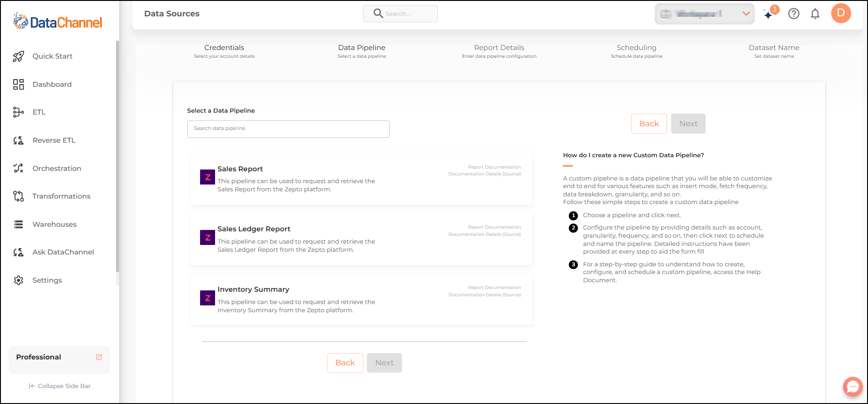The height and width of the screenshot is (404, 868).
Task: Go to the Dataset Name step
Action: (x=774, y=51)
